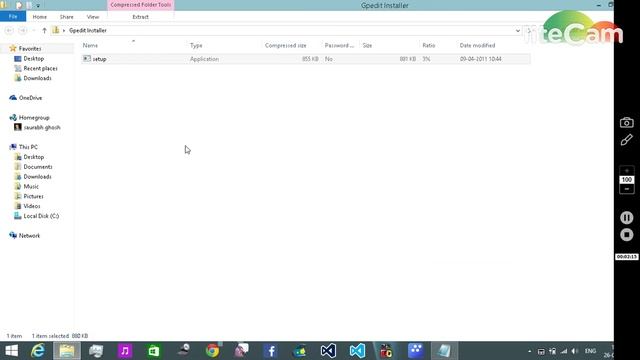Go up one folder level
The height and width of the screenshot is (360, 640).
tap(44, 31)
